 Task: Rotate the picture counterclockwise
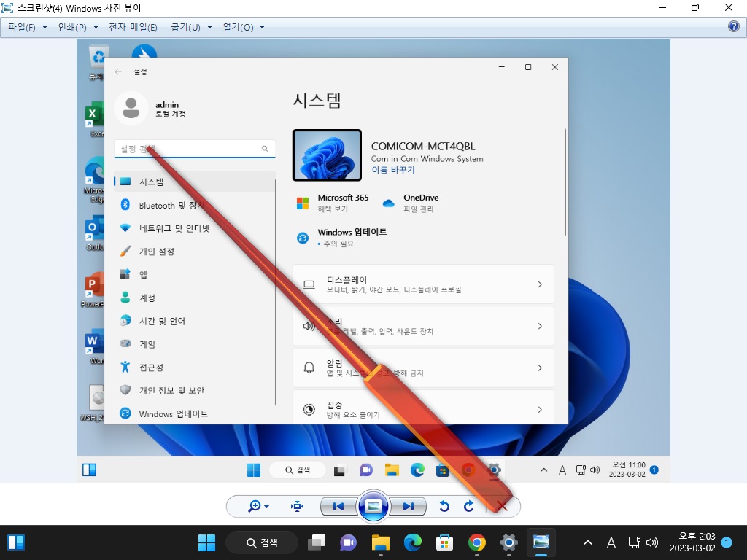click(444, 506)
